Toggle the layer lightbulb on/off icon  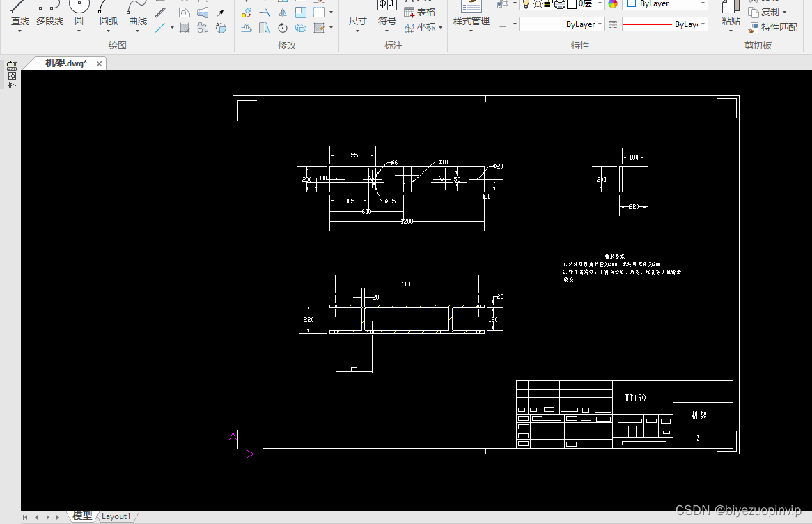(526, 4)
